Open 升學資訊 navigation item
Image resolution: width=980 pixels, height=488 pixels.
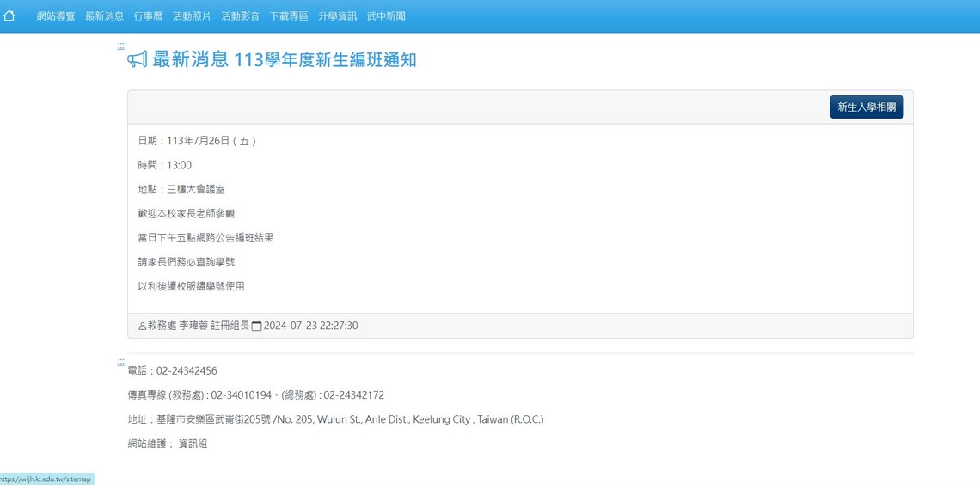[338, 16]
